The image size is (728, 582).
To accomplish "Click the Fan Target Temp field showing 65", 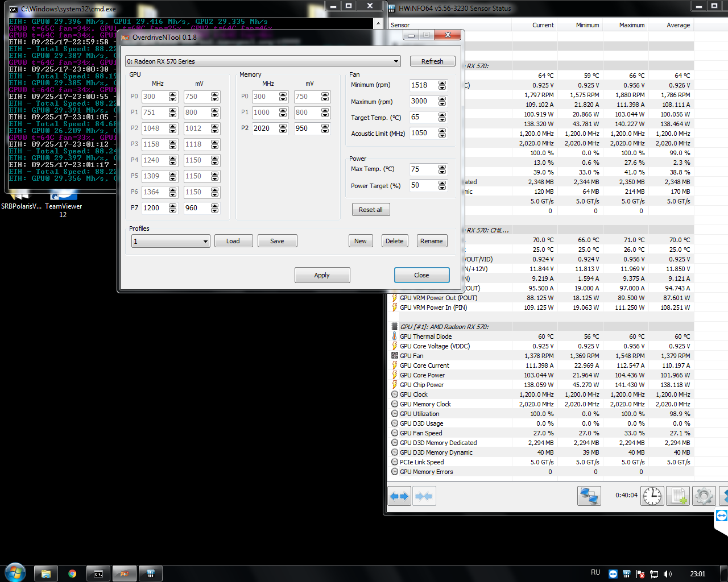I will [x=424, y=117].
